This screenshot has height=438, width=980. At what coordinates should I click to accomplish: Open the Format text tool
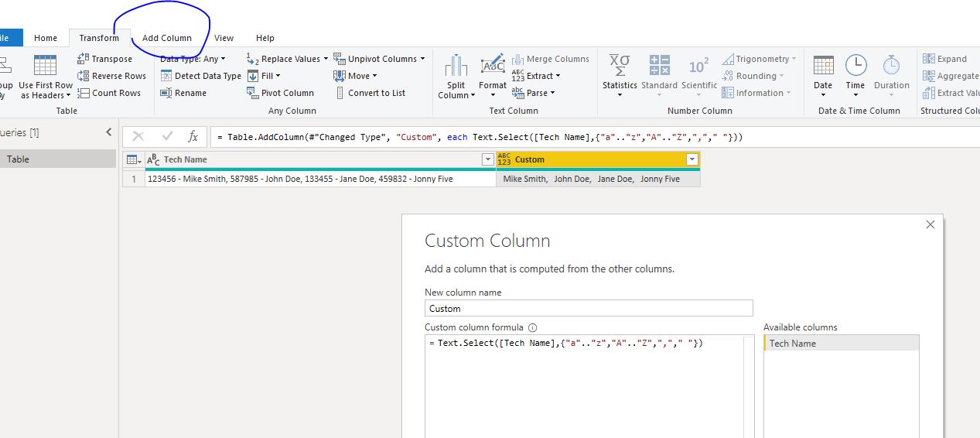click(493, 77)
